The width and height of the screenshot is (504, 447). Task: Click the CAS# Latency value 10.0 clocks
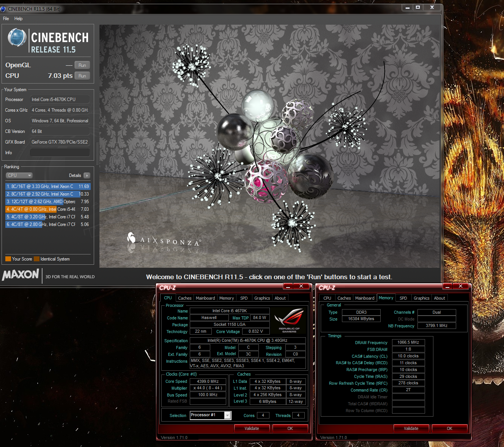[x=408, y=356]
